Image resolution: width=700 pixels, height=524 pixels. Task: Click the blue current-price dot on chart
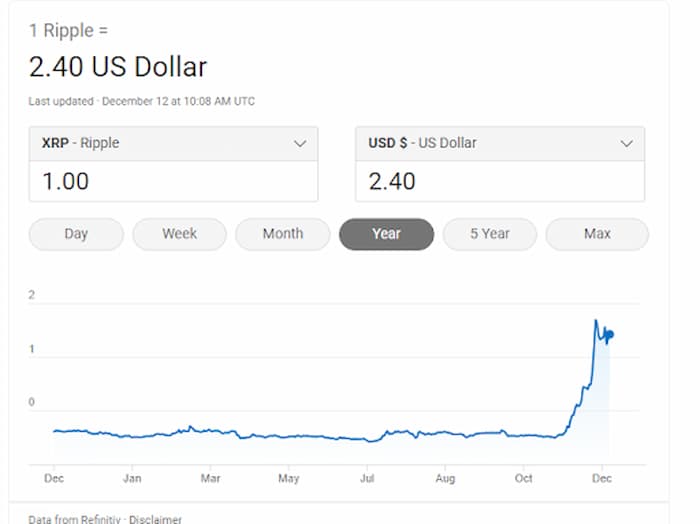click(609, 335)
